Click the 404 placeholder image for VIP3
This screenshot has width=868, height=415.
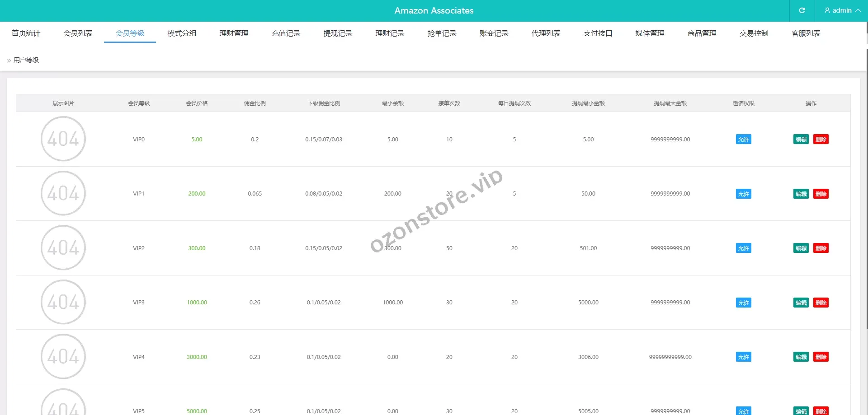63,302
